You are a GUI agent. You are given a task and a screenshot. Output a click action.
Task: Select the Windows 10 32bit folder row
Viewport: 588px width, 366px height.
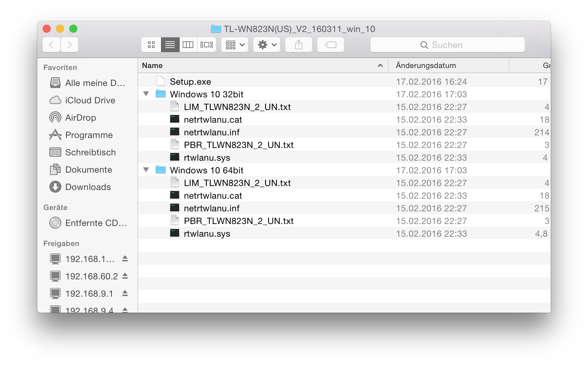pos(344,94)
